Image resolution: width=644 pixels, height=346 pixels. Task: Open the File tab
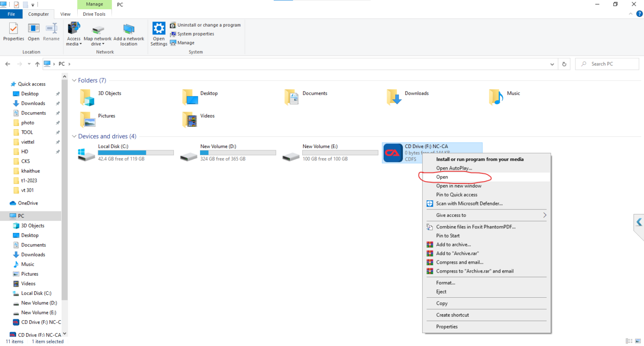pos(11,14)
